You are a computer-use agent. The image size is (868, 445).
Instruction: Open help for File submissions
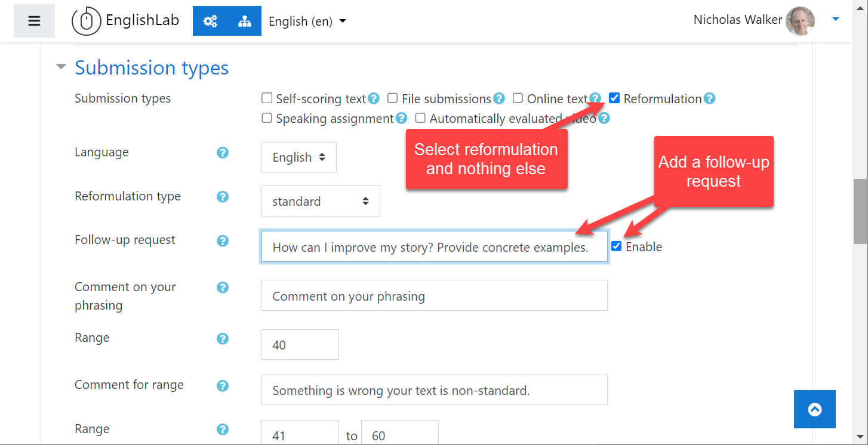499,98
